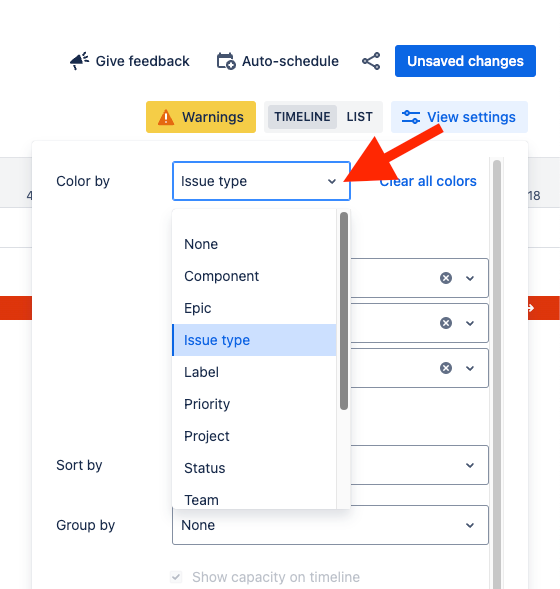560x589 pixels.
Task: Toggle Show capacity on timeline checkbox
Action: coord(176,577)
